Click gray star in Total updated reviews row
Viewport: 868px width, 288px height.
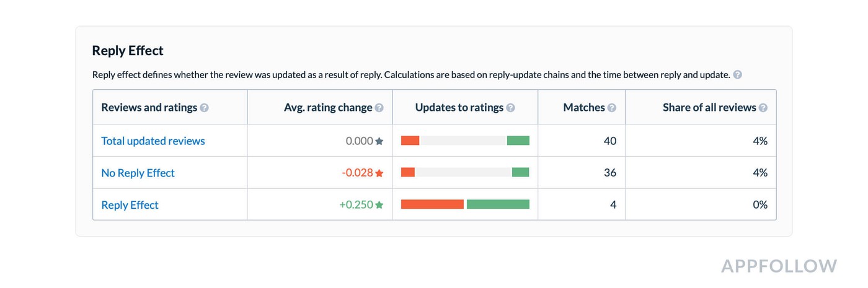tap(379, 141)
